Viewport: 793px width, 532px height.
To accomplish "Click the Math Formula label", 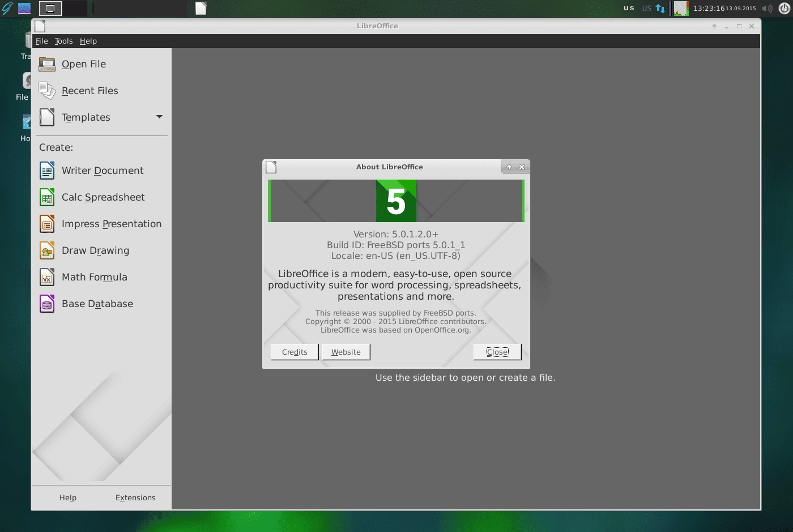I will [x=95, y=277].
